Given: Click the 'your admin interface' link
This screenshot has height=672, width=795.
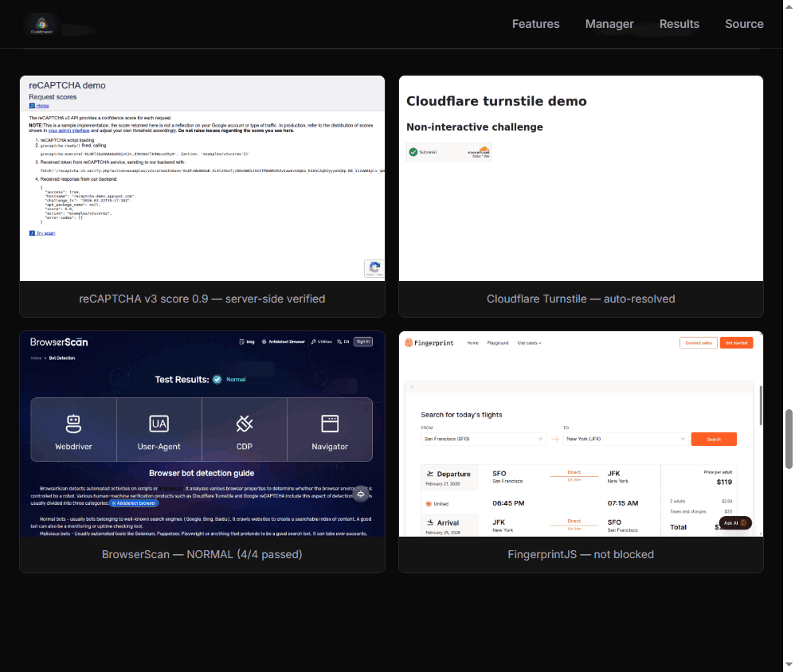Looking at the screenshot, I should tap(69, 131).
